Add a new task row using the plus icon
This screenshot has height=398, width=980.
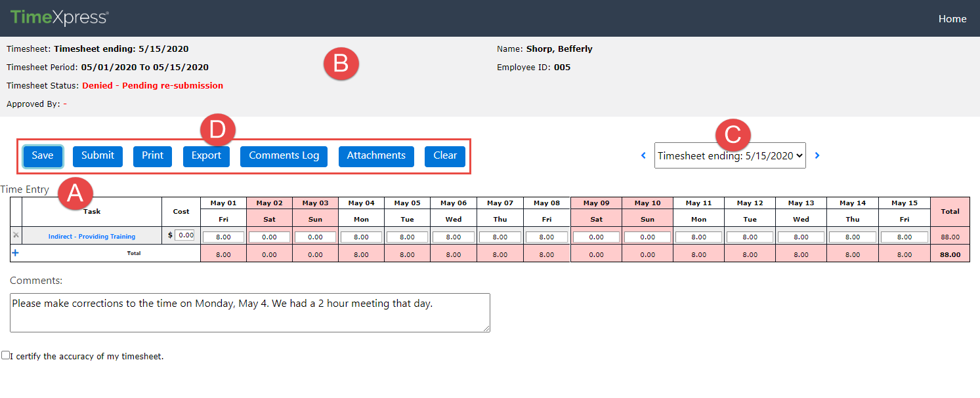click(14, 252)
